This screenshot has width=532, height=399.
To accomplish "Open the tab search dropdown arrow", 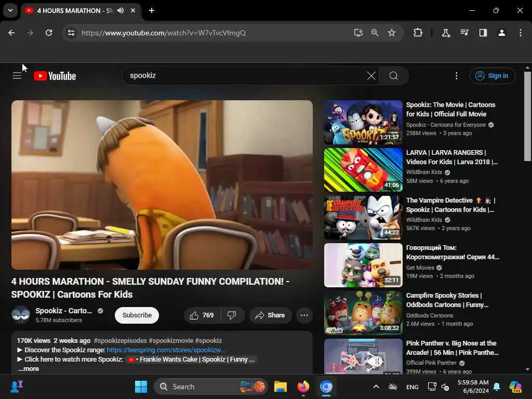I will coord(10,10).
